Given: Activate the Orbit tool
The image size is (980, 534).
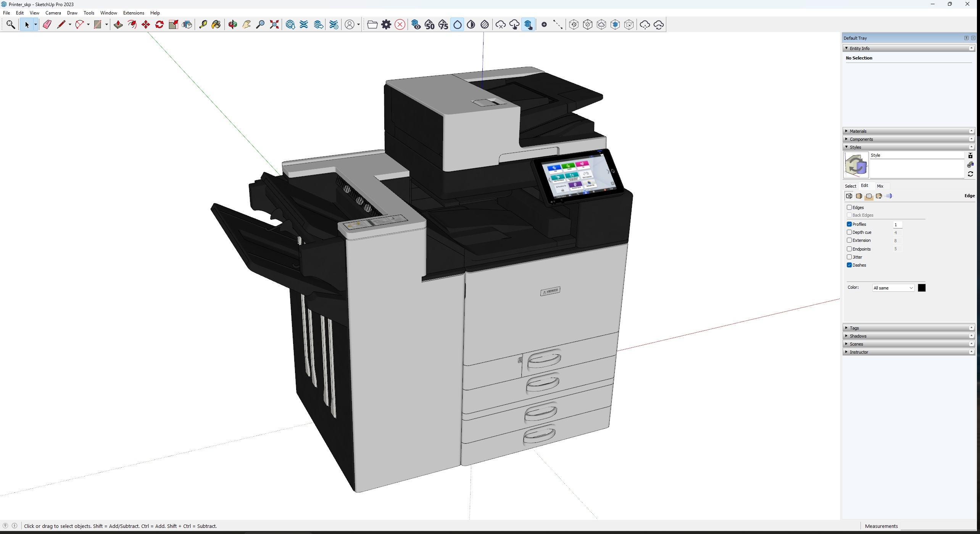Looking at the screenshot, I should click(x=232, y=25).
